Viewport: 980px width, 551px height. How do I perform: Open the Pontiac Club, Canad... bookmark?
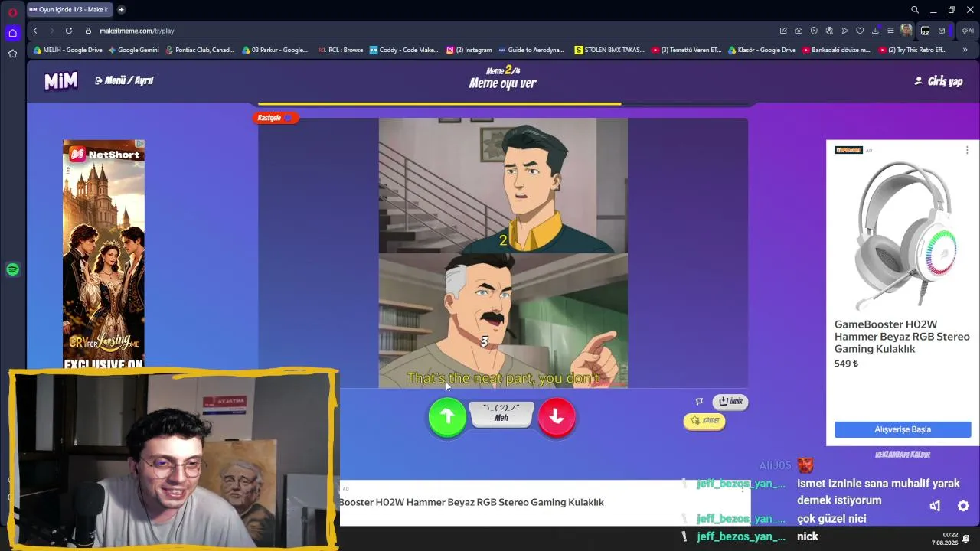[x=200, y=50]
